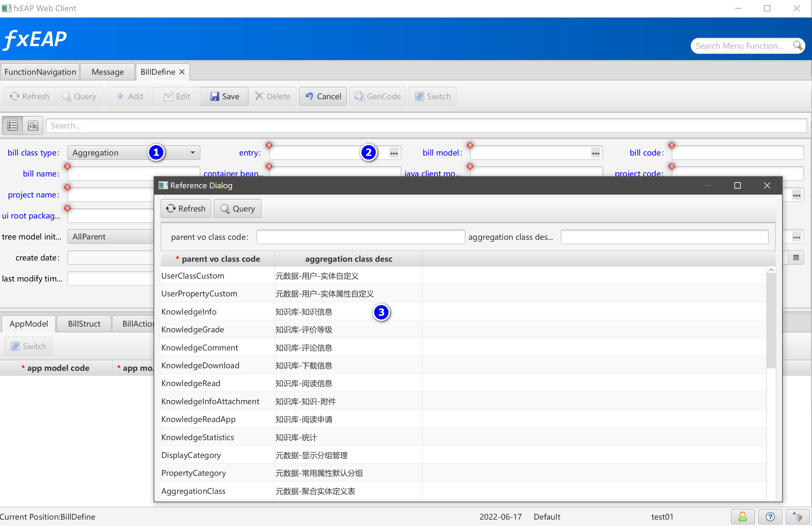Focus the main Search field

pos(426,126)
